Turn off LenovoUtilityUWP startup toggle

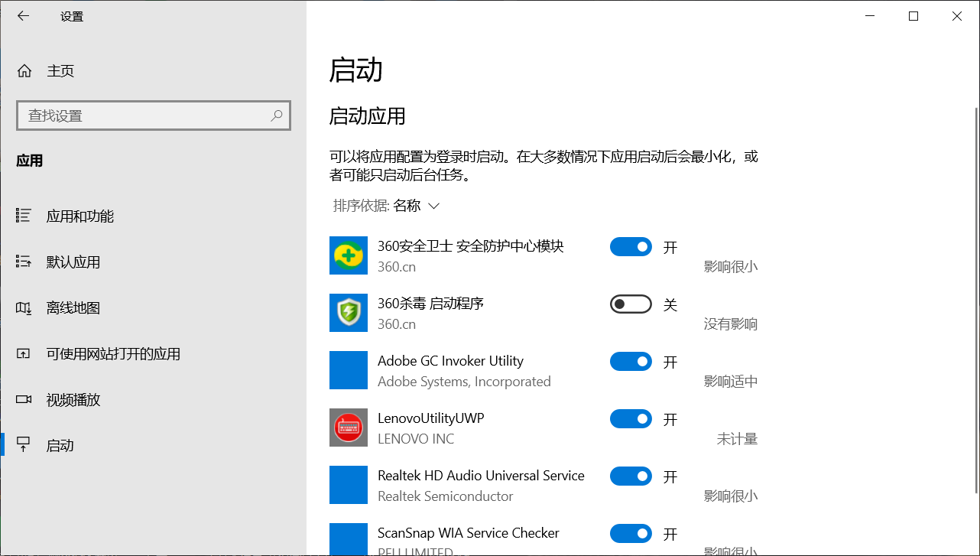point(631,419)
